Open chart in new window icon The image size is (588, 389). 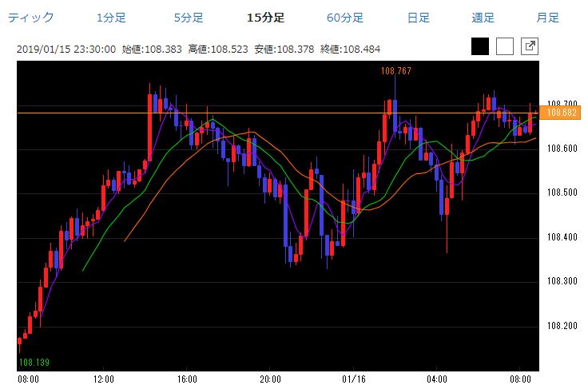coord(530,46)
